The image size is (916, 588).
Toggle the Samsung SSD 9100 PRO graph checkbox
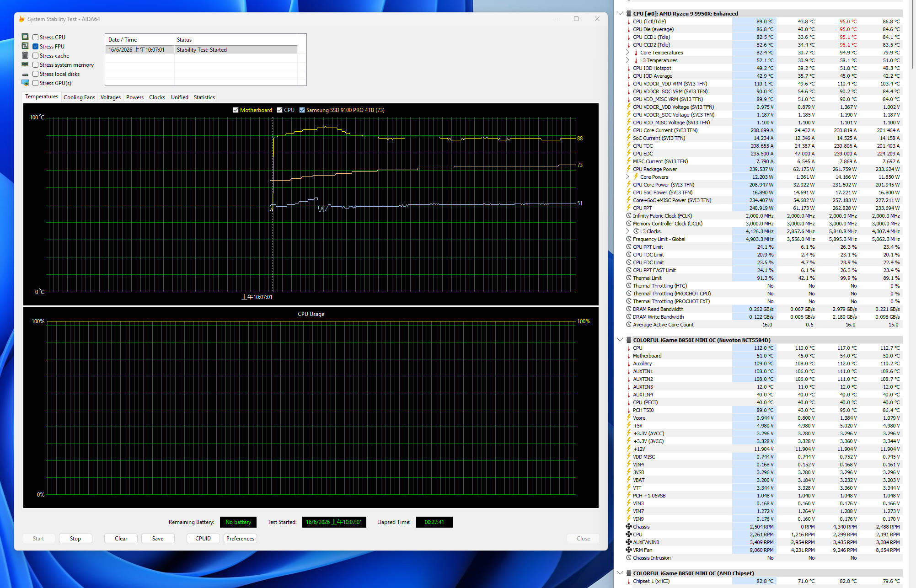[302, 110]
